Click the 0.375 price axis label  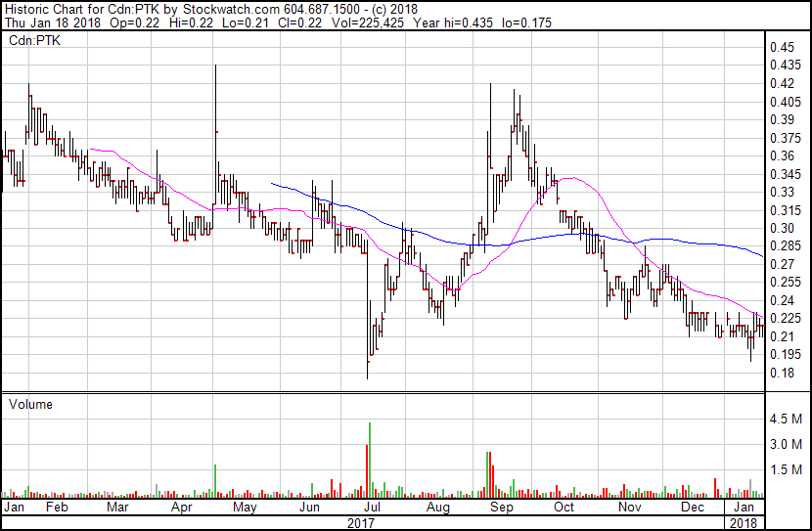785,138
